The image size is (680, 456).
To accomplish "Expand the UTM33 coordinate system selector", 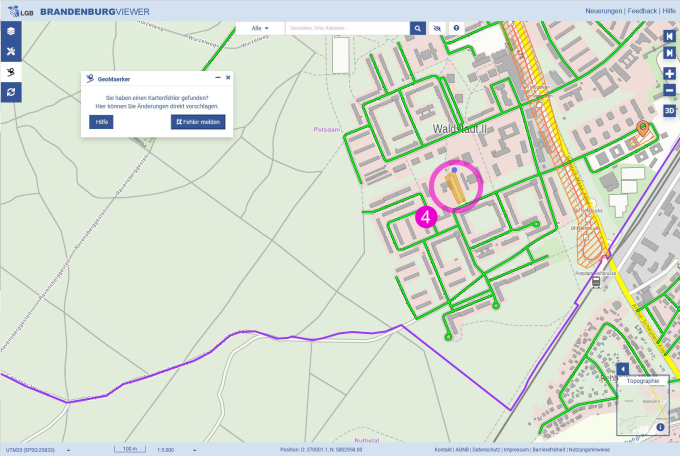I will pyautogui.click(x=68, y=450).
